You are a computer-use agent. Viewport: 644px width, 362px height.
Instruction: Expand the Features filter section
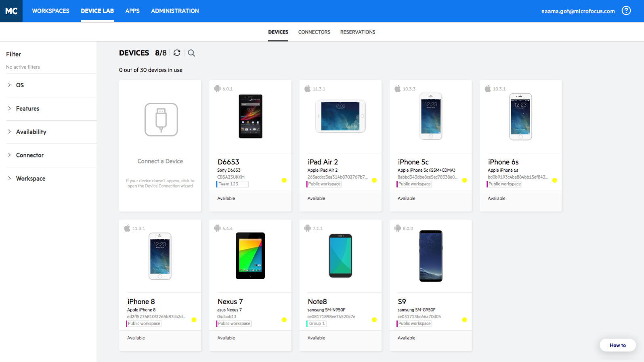pyautogui.click(x=51, y=109)
